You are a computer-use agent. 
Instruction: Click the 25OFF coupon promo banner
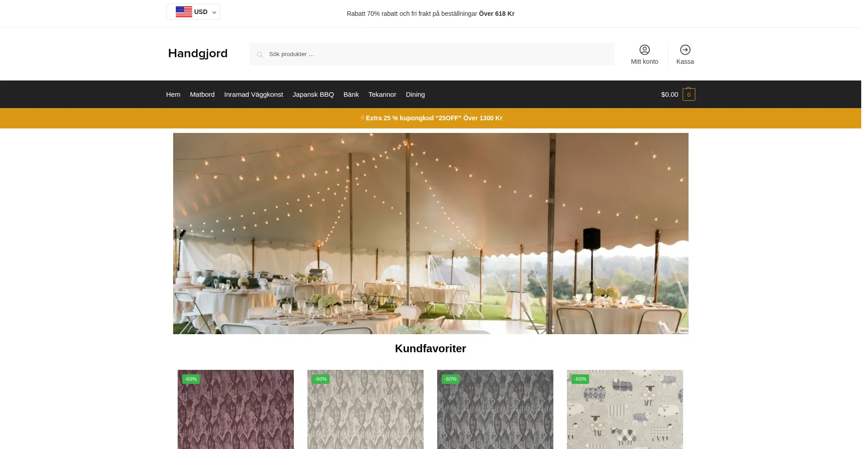tap(430, 118)
